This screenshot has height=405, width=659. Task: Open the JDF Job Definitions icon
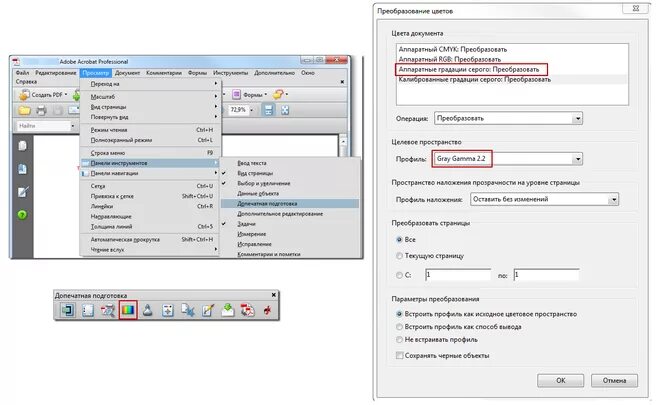click(x=267, y=310)
